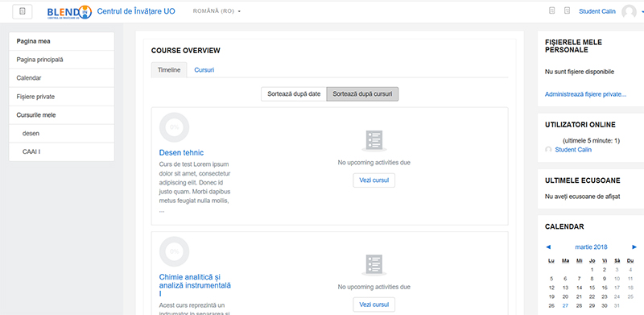644x315 pixels.
Task: Go to previous month in calendar
Action: (548, 247)
